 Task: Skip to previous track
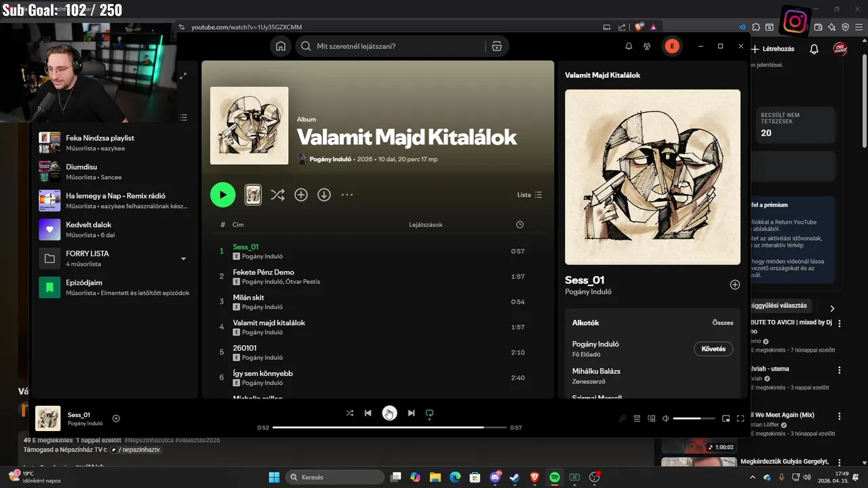point(368,413)
